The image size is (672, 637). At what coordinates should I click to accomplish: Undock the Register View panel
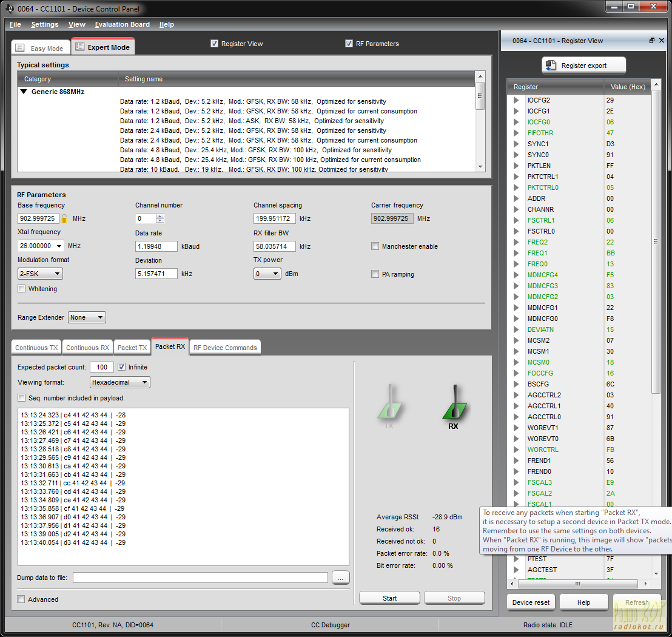[652, 40]
